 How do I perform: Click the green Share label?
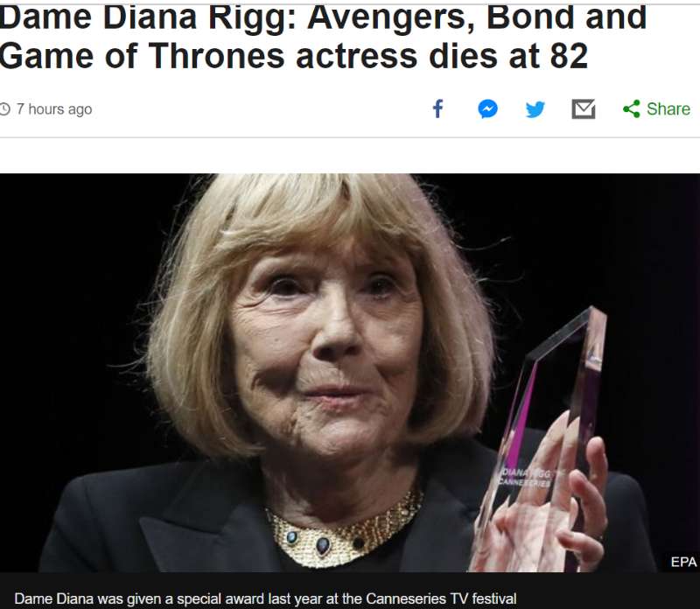[x=668, y=109]
